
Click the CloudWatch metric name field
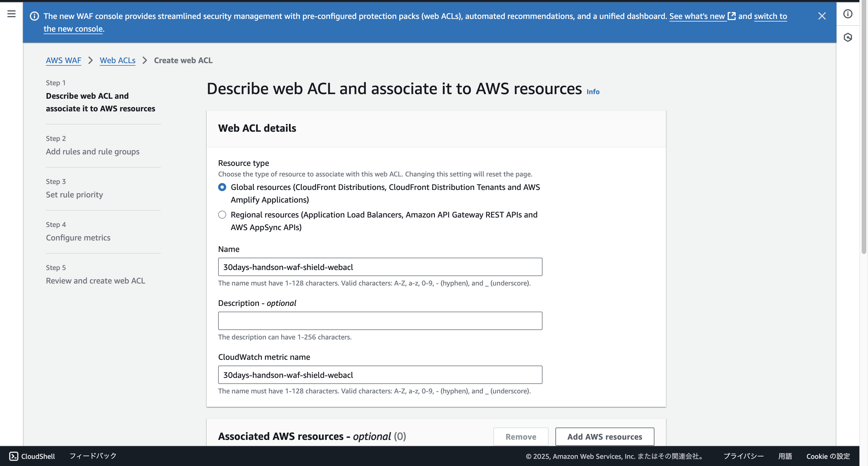[380, 375]
